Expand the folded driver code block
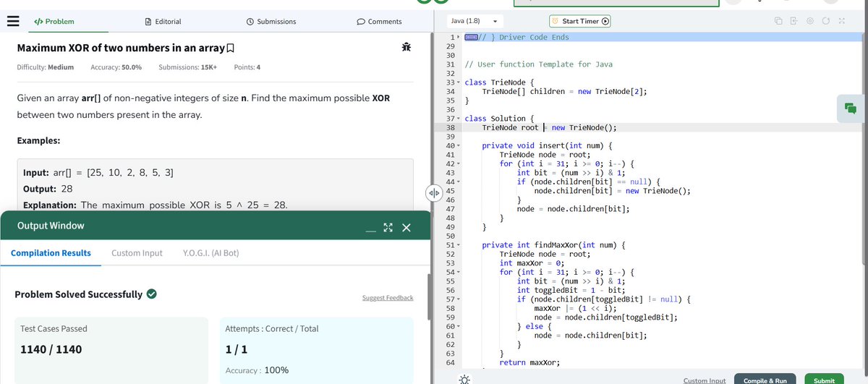Screen dimensions: 868x384 (x=471, y=37)
